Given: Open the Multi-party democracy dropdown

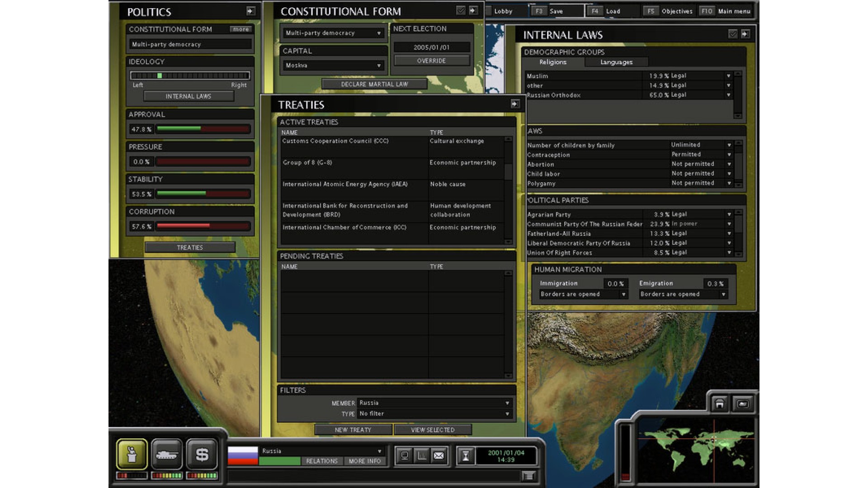Looking at the screenshot, I should coord(379,33).
